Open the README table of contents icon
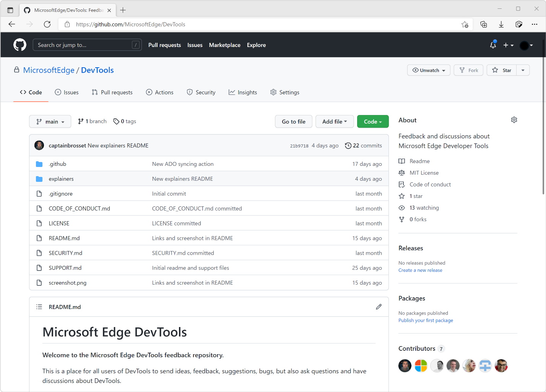 click(39, 307)
